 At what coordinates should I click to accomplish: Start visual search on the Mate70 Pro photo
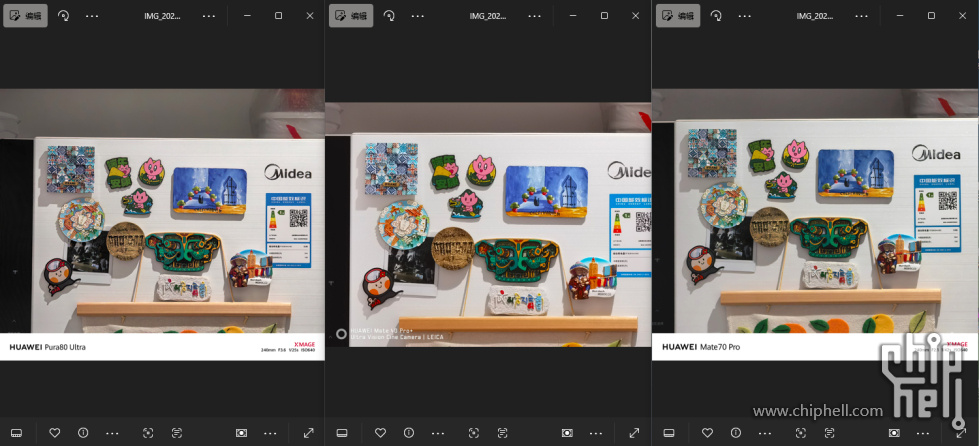point(800,433)
